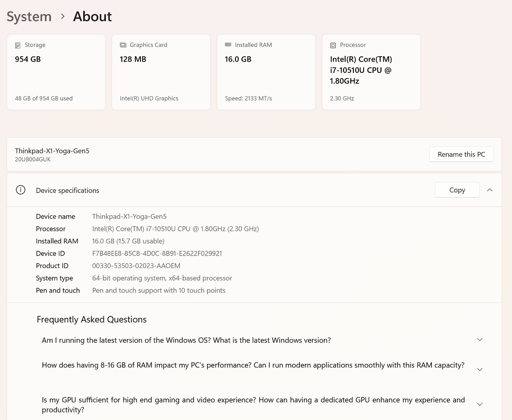Select the Processor info card

pos(371,72)
